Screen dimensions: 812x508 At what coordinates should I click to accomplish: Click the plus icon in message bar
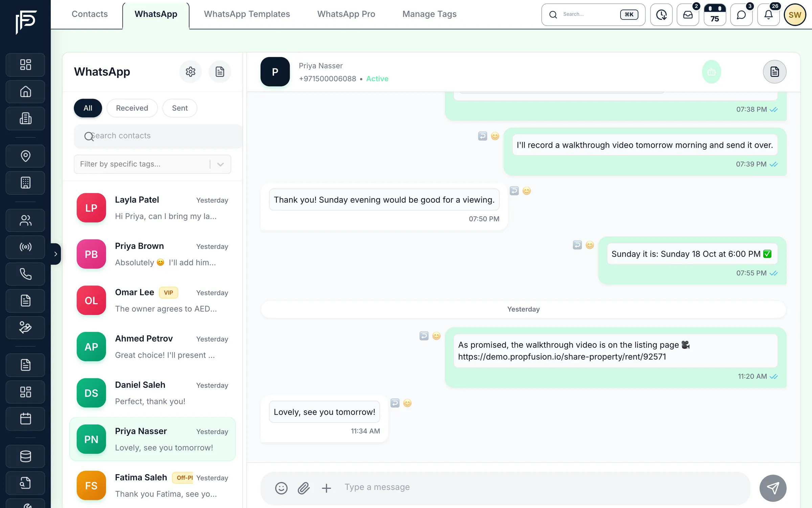[326, 488]
